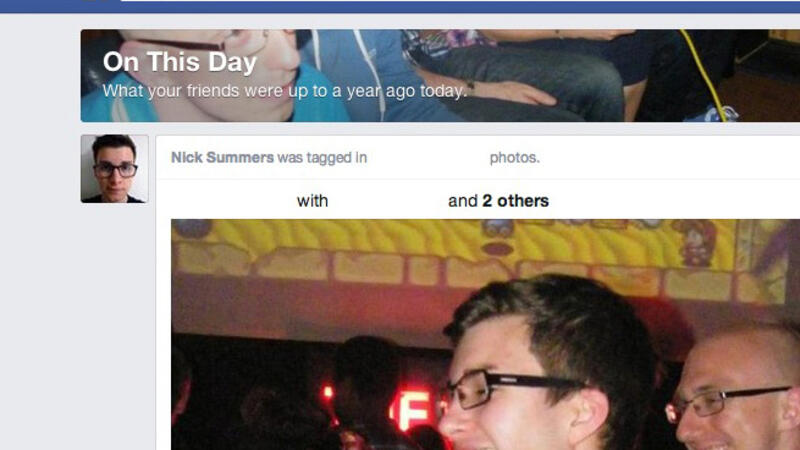Click the "was tagged in" text

point(322,158)
